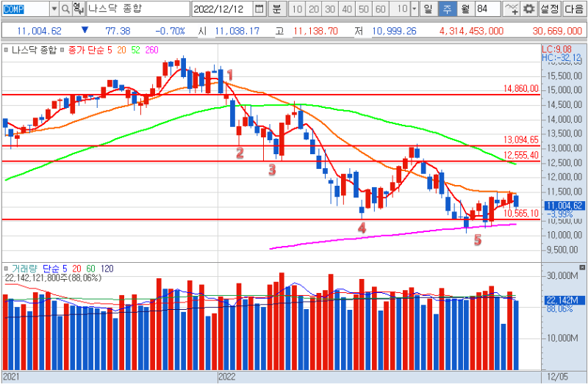Expand the COMP symbol code dropdown arrow
The height and width of the screenshot is (384, 588).
(54, 9)
